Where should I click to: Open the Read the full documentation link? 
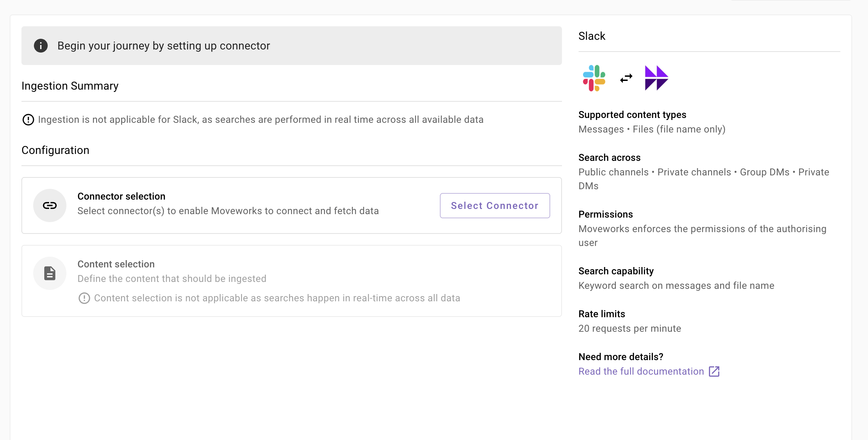point(641,372)
